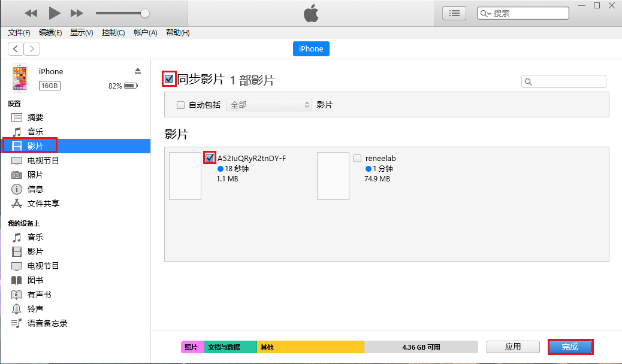Click the 82% battery indicator
Viewport: 622px width, 364px height.
click(x=123, y=86)
